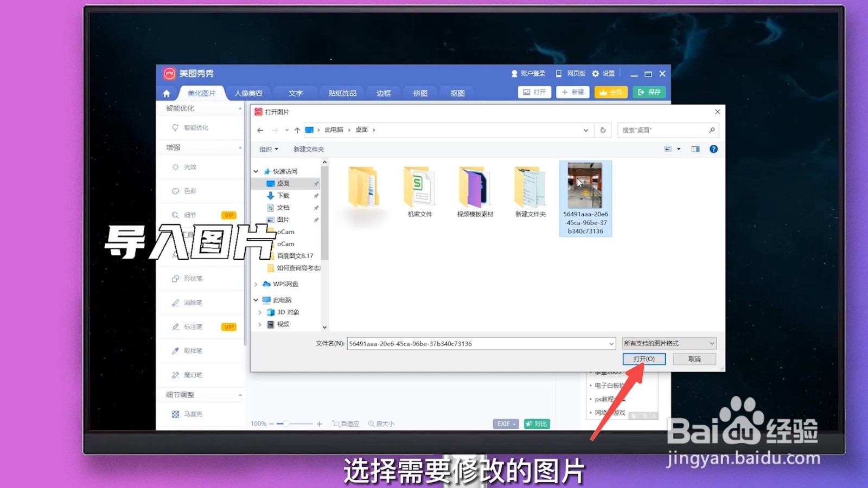Screen dimensions: 868x488
Task: Select 形状笔 tool
Action: pyautogui.click(x=187, y=279)
